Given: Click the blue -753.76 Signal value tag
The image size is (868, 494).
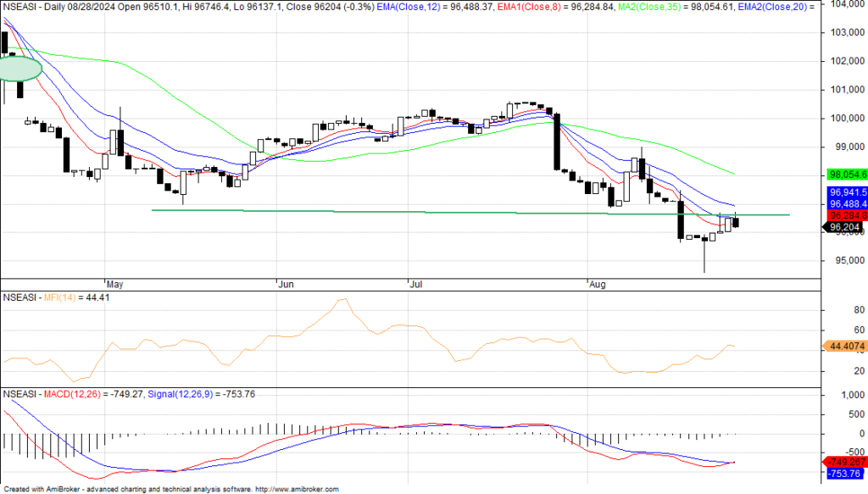Looking at the screenshot, I should [846, 473].
